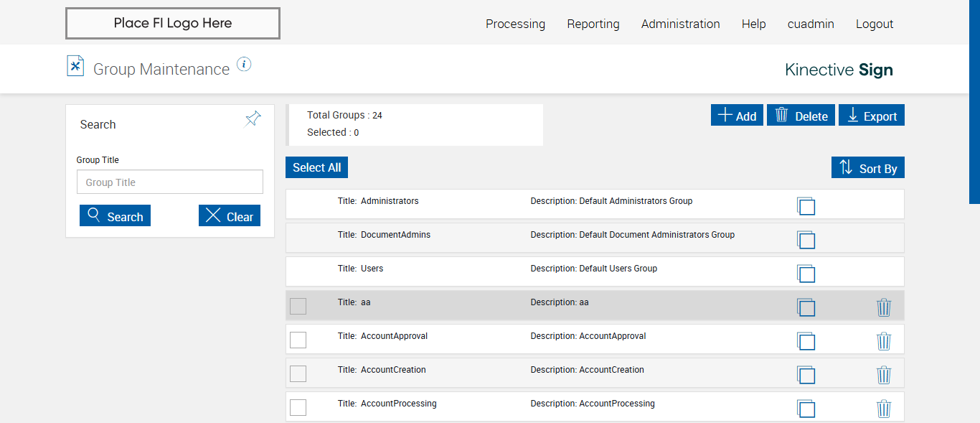Click the copy icon for AccountProcessing group
980x423 pixels.
click(x=806, y=409)
